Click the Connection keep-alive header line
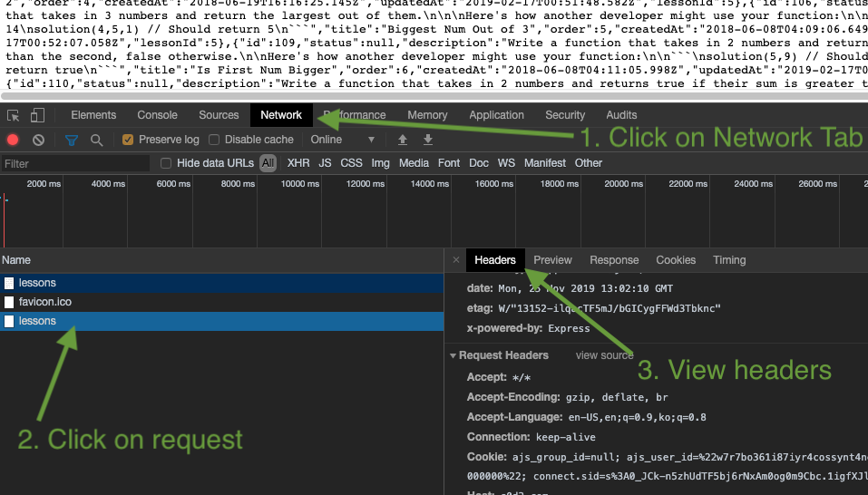 point(531,437)
